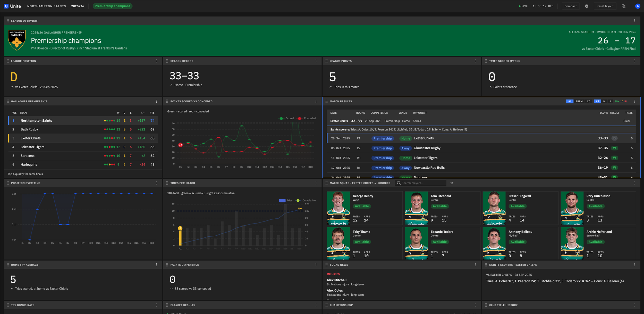Screen dimensions: 644x314
Task: Grab the League Position drag handle
Action: 8,61
